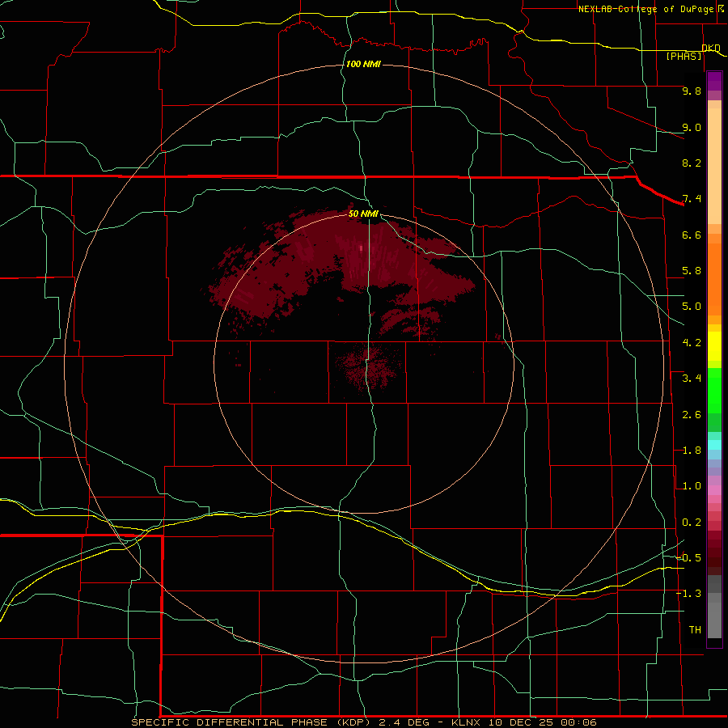728x728 pixels.
Task: Pick the gray band on the color bar
Action: pyautogui.click(x=714, y=607)
